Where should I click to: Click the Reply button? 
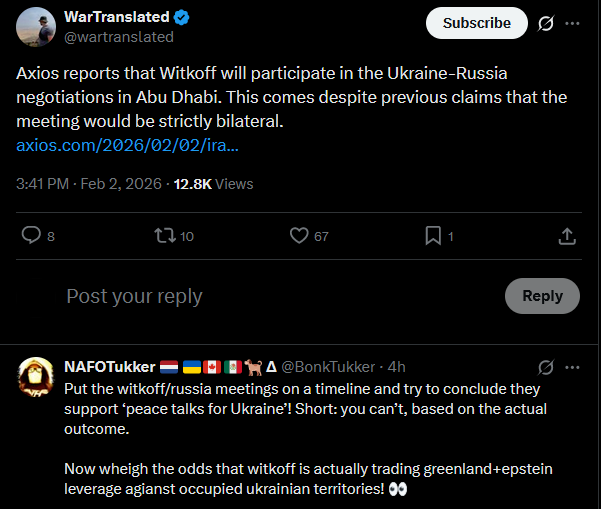(x=542, y=296)
